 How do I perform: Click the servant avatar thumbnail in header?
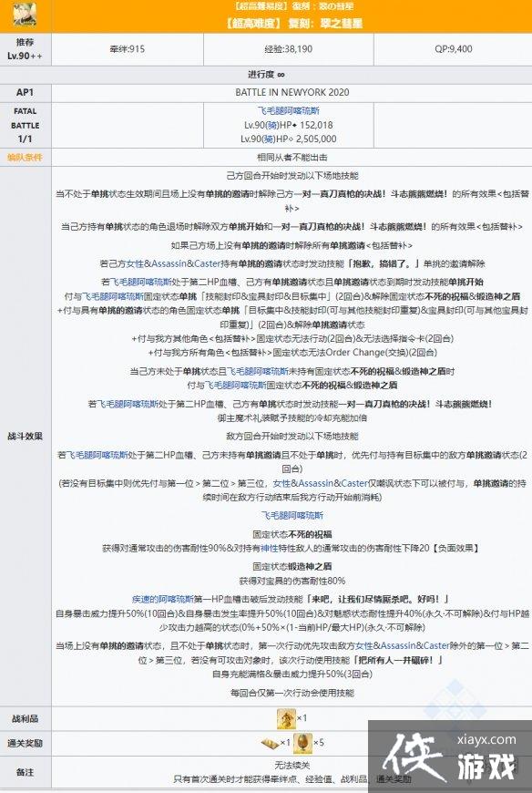pos(25,15)
